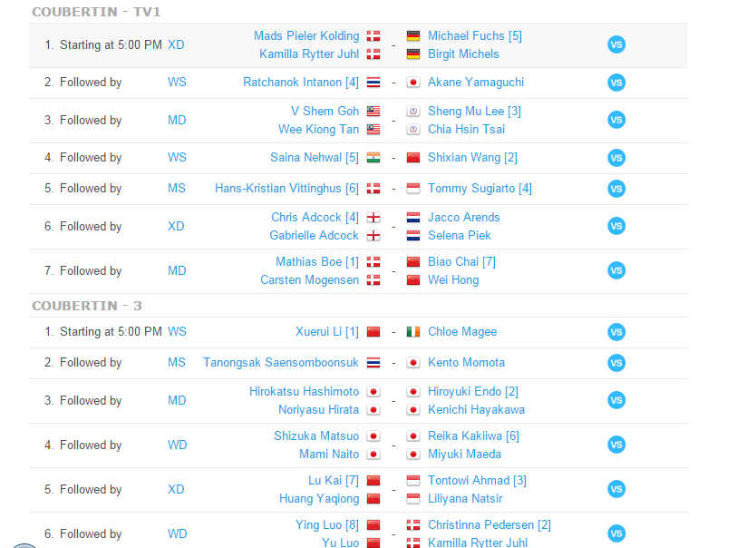This screenshot has width=756, height=548.
Task: Open MS event link for Vittinghus match
Action: point(177,189)
